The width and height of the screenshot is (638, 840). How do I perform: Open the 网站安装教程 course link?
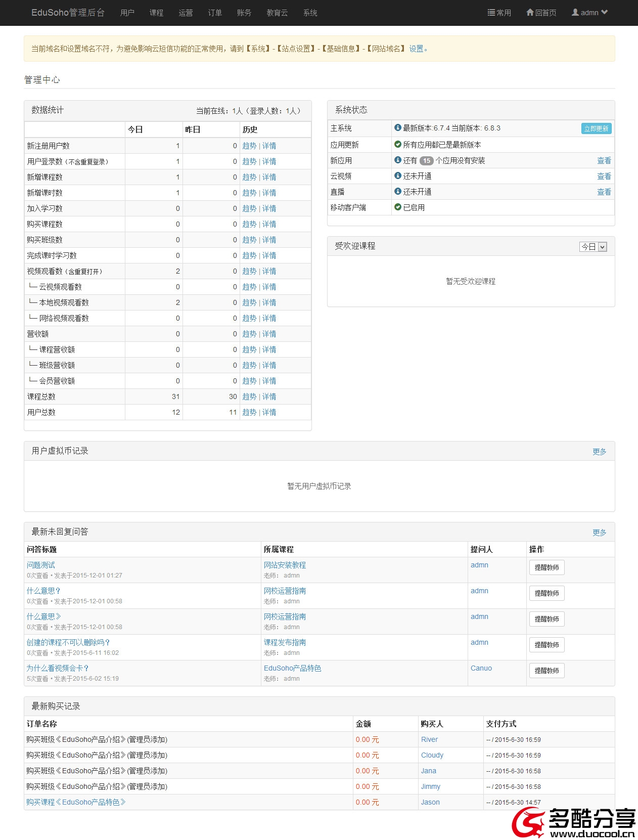285,565
